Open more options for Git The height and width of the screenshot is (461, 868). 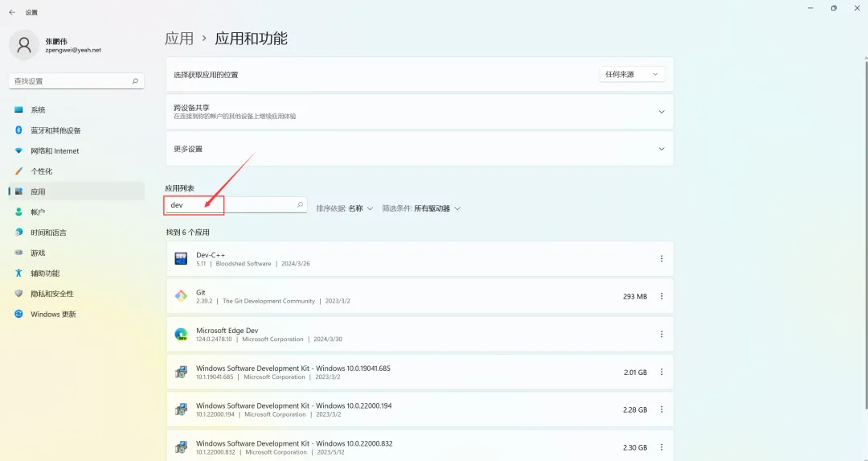(x=661, y=296)
